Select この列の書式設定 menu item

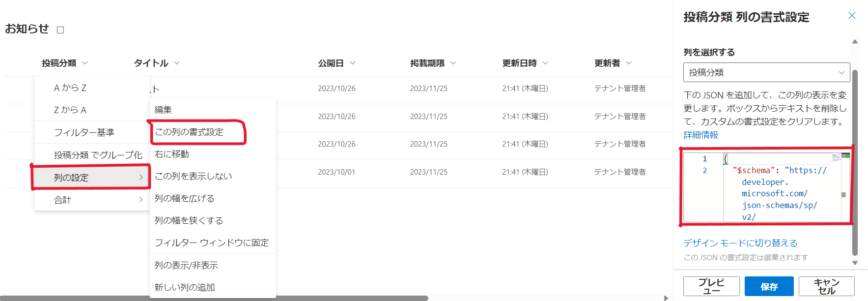click(189, 132)
